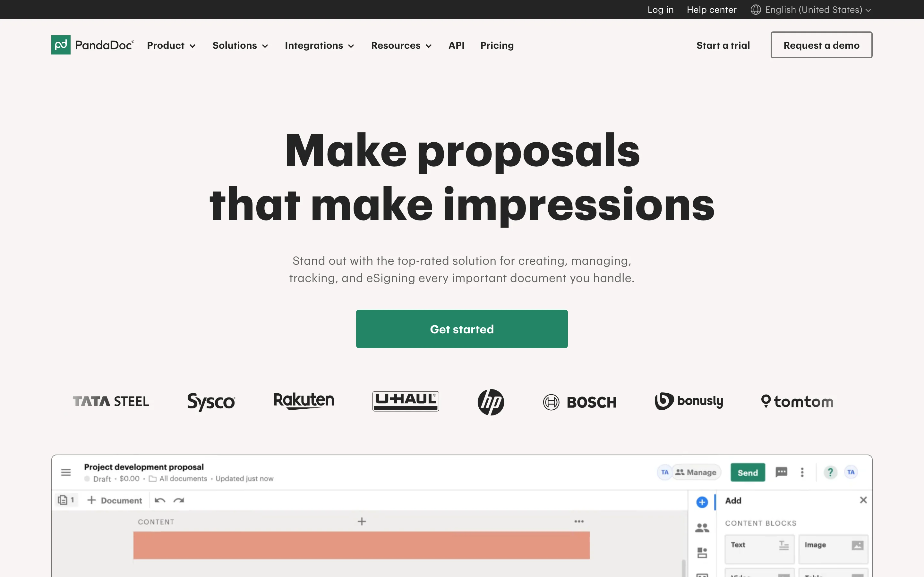Click the globe language icon

(x=755, y=10)
